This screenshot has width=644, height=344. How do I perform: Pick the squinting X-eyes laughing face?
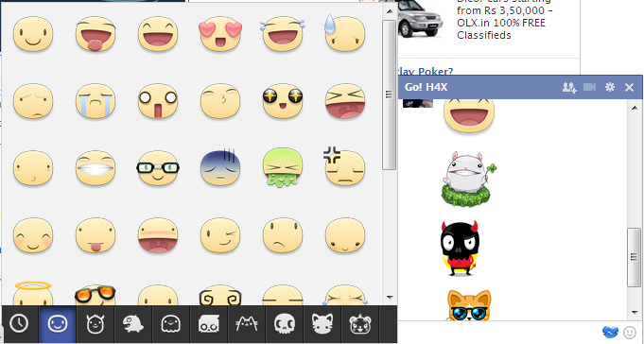[x=344, y=101]
